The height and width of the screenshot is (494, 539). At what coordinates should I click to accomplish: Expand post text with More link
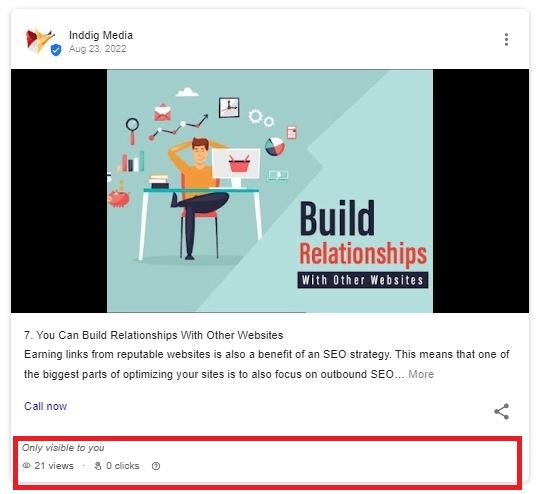pyautogui.click(x=421, y=374)
